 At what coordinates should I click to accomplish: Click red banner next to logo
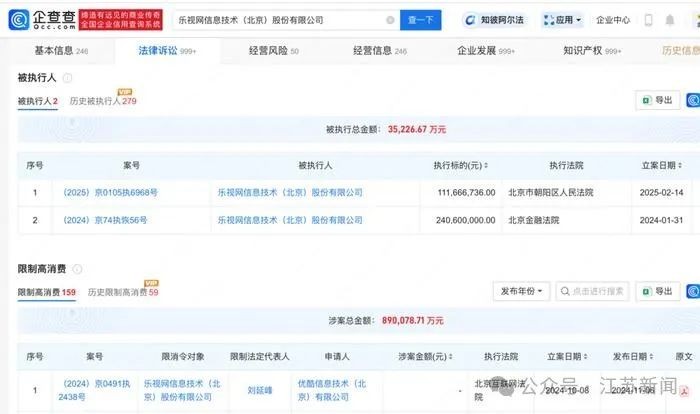point(121,20)
